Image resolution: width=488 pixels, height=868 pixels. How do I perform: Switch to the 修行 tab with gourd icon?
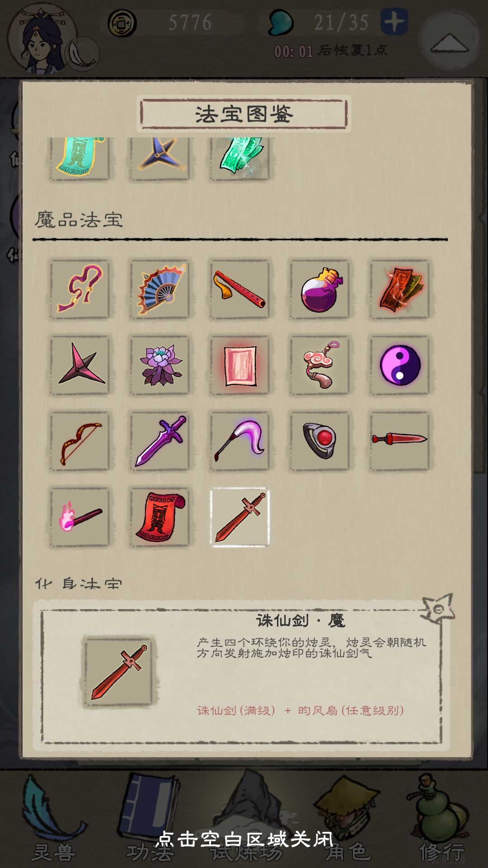point(441,818)
